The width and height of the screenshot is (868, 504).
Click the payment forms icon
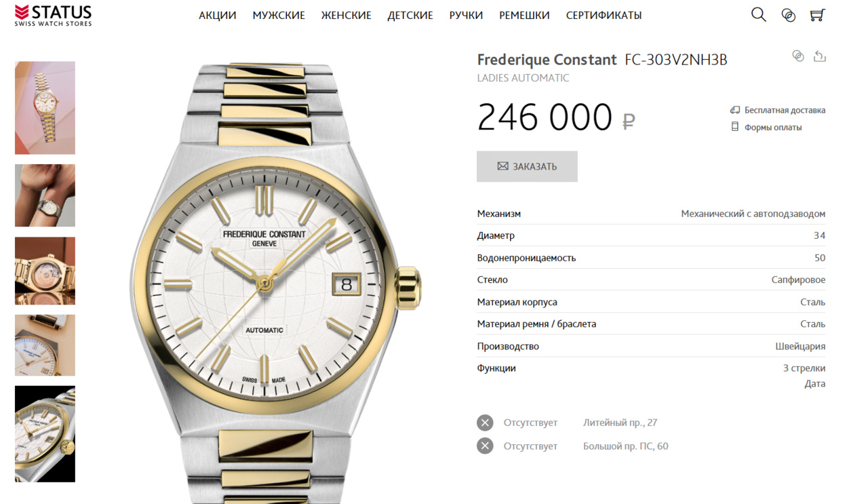click(734, 127)
